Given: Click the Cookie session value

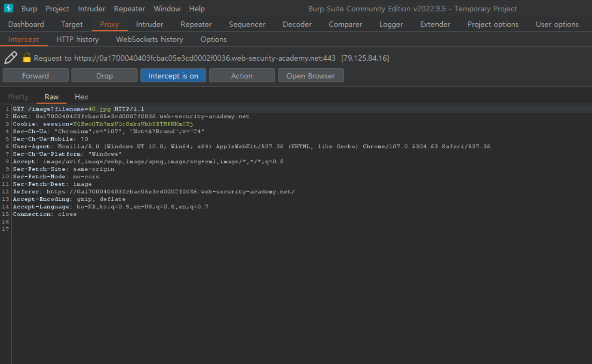Looking at the screenshot, I should tap(133, 124).
